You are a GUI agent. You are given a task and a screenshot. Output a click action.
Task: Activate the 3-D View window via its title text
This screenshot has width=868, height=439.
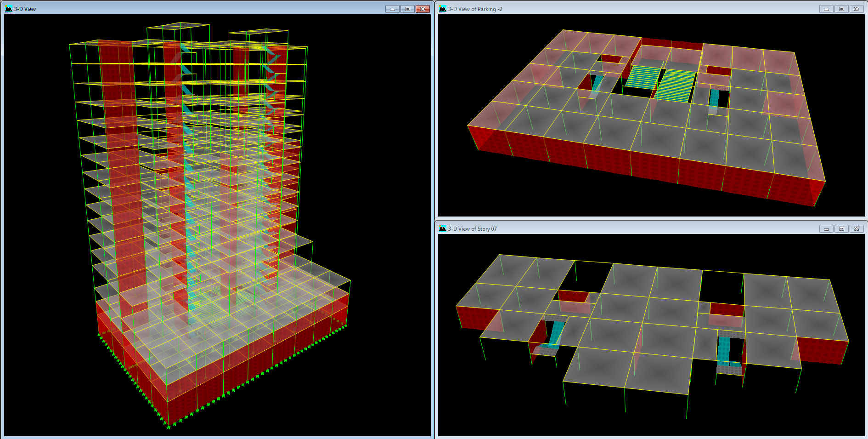tap(25, 9)
